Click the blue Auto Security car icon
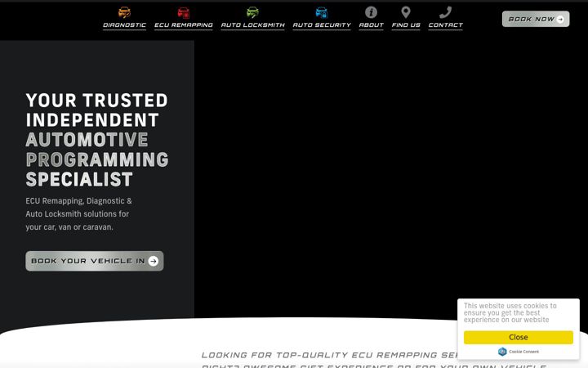Viewport: 588px width, 368px height. coord(322,12)
